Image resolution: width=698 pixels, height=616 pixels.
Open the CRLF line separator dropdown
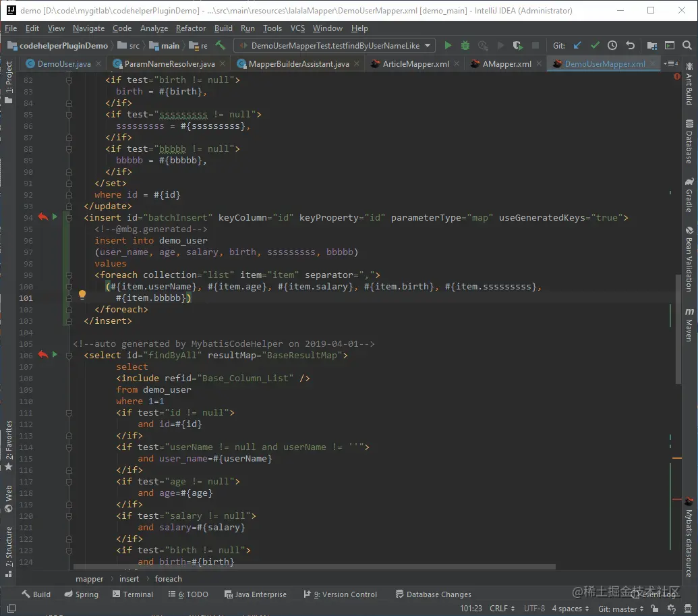point(502,608)
